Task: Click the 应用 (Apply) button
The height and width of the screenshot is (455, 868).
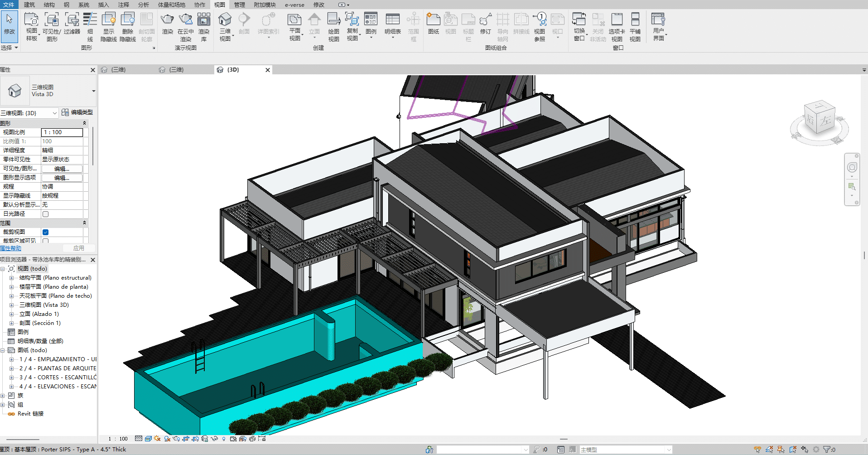Action: [79, 248]
